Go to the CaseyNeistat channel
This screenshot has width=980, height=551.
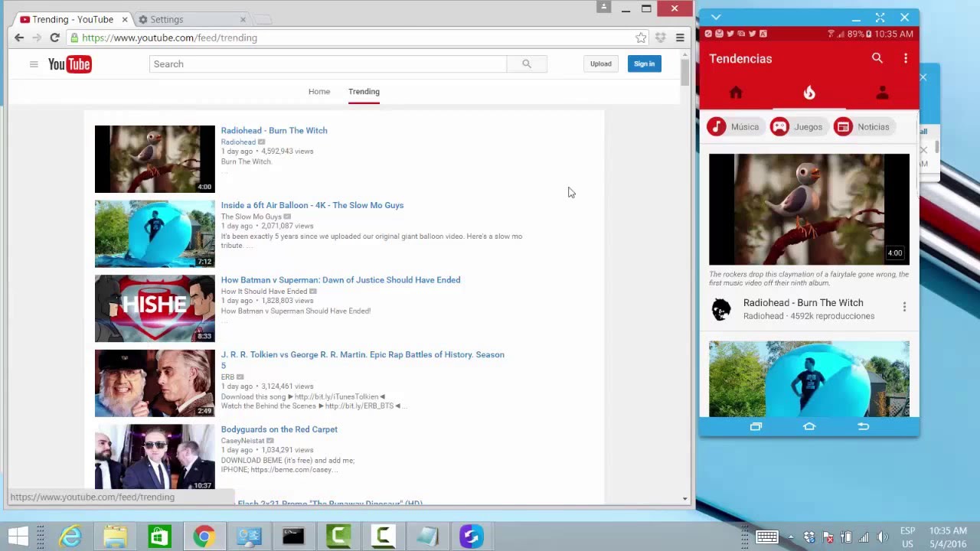(243, 441)
